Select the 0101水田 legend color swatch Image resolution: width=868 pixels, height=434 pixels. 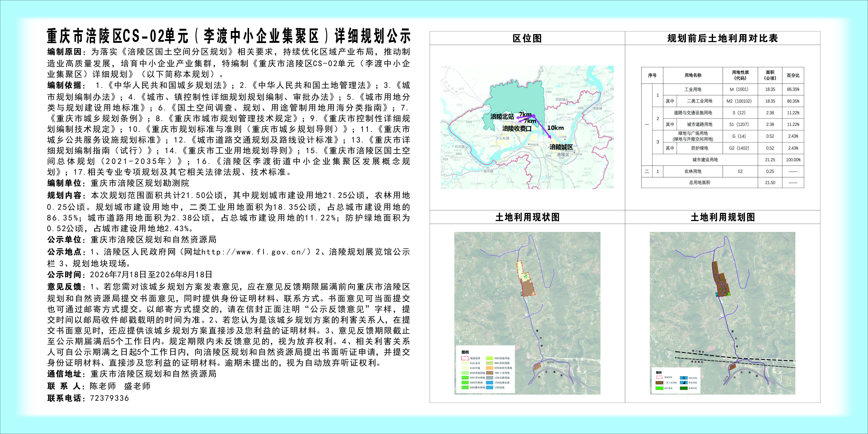pyautogui.click(x=465, y=363)
